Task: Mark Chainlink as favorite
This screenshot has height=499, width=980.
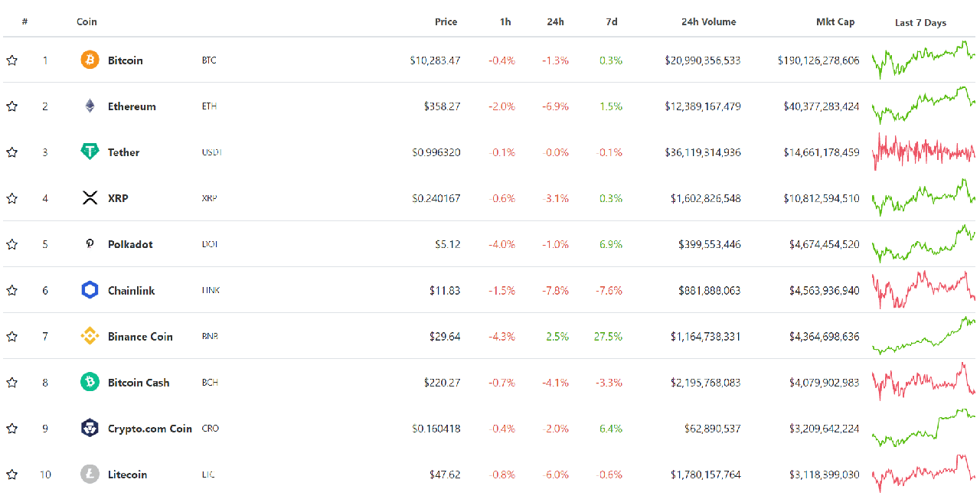Action: [11, 290]
